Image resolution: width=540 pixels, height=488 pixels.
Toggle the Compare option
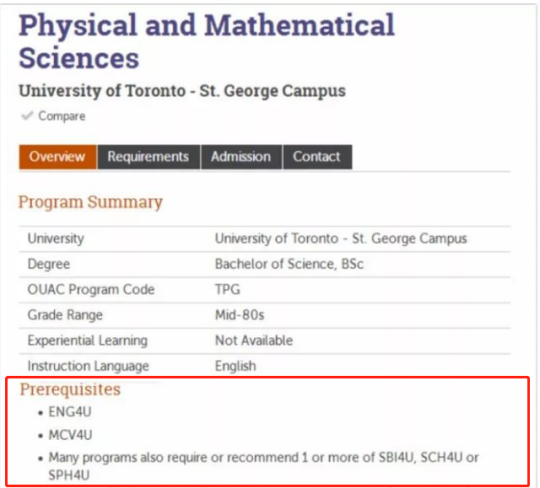53,116
